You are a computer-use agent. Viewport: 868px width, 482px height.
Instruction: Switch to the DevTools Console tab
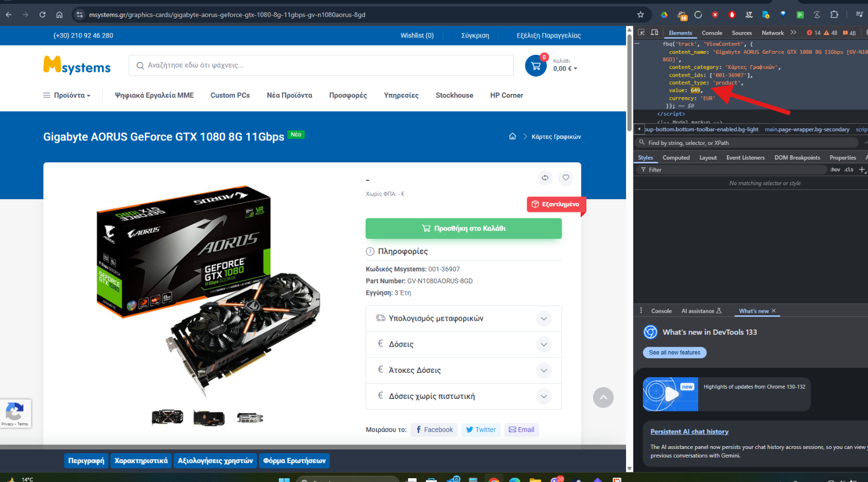(712, 33)
